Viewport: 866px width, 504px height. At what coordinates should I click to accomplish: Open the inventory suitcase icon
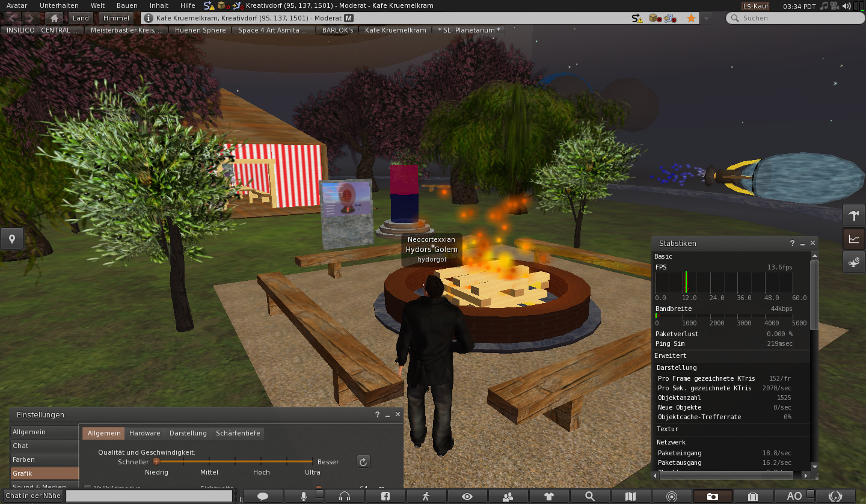752,496
